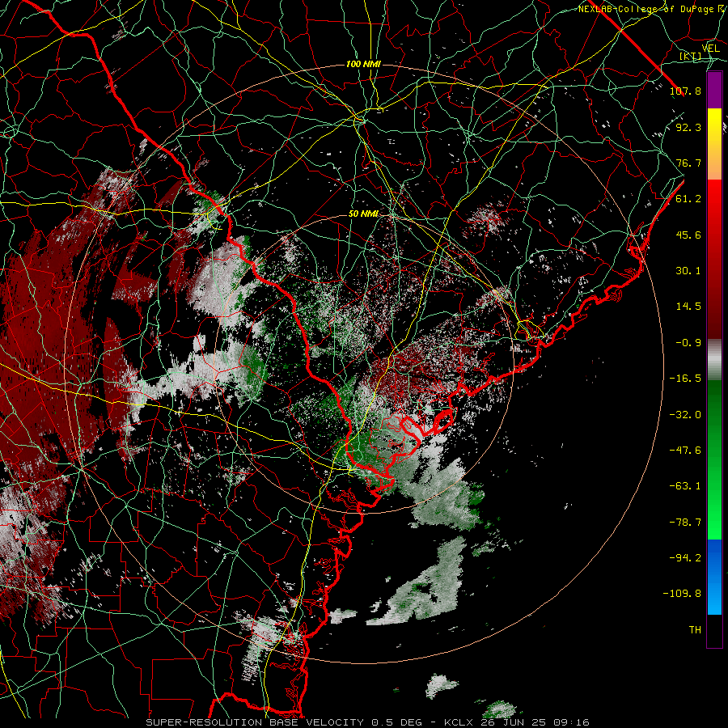728x728 pixels.
Task: Click the -94.2 velocity legend value
Action: 685,558
